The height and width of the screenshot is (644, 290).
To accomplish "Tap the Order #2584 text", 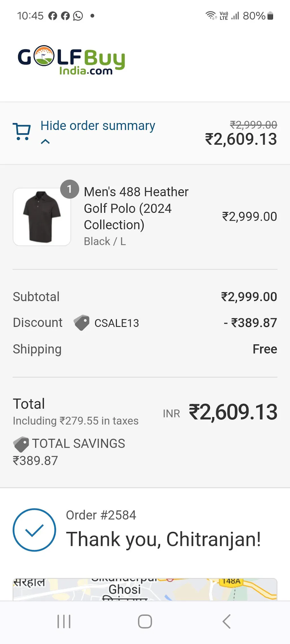I will (101, 515).
